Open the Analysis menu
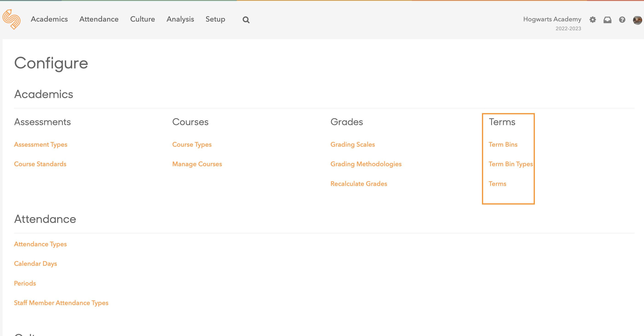Screen dimensions: 644x336 (x=180, y=19)
